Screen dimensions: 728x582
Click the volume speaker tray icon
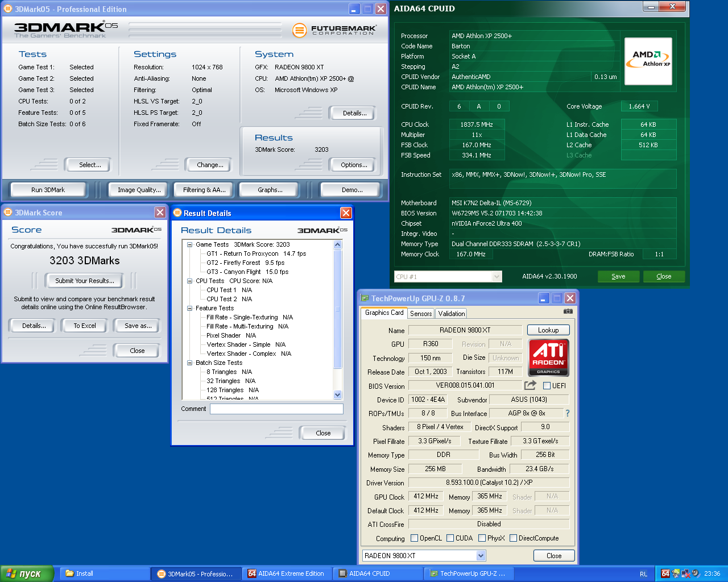696,573
